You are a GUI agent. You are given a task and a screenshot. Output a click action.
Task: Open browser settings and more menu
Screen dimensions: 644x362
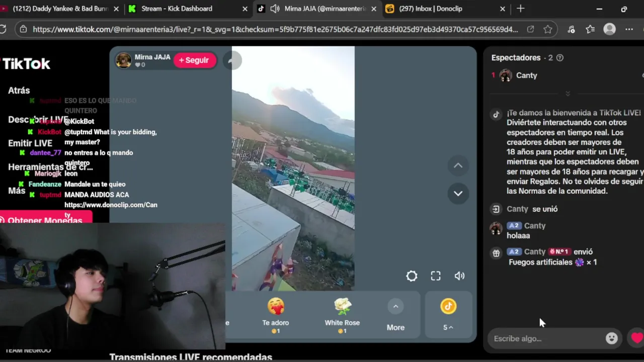coord(629,29)
